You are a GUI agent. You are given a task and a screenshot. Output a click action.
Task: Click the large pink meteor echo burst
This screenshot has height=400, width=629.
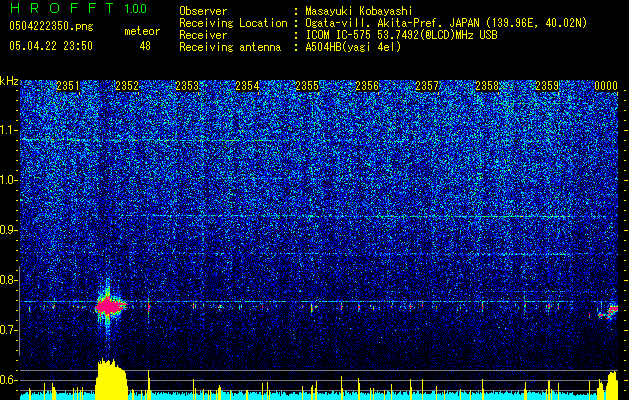click(109, 307)
